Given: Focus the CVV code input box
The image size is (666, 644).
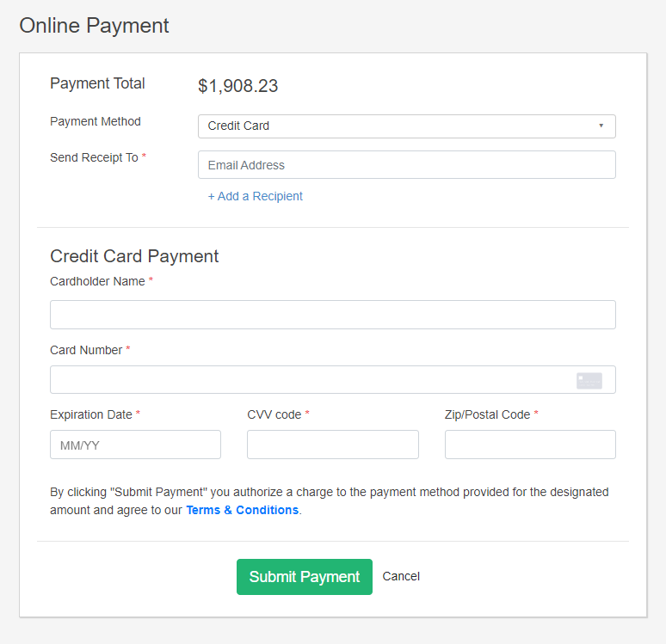Looking at the screenshot, I should tap(333, 445).
